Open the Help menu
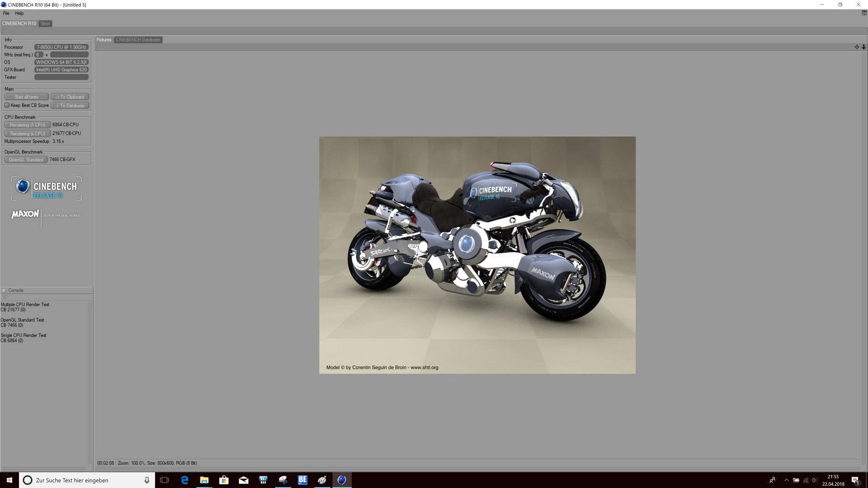The width and height of the screenshot is (868, 488). (19, 13)
